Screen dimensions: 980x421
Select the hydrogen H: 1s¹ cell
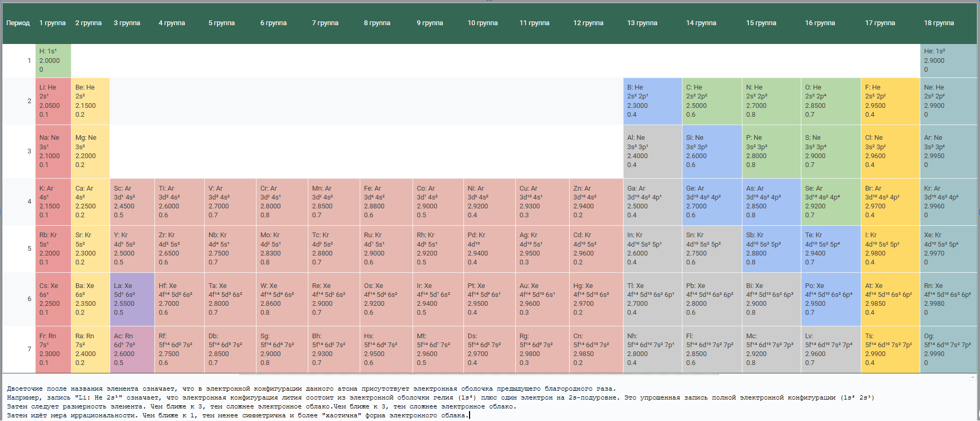click(53, 60)
